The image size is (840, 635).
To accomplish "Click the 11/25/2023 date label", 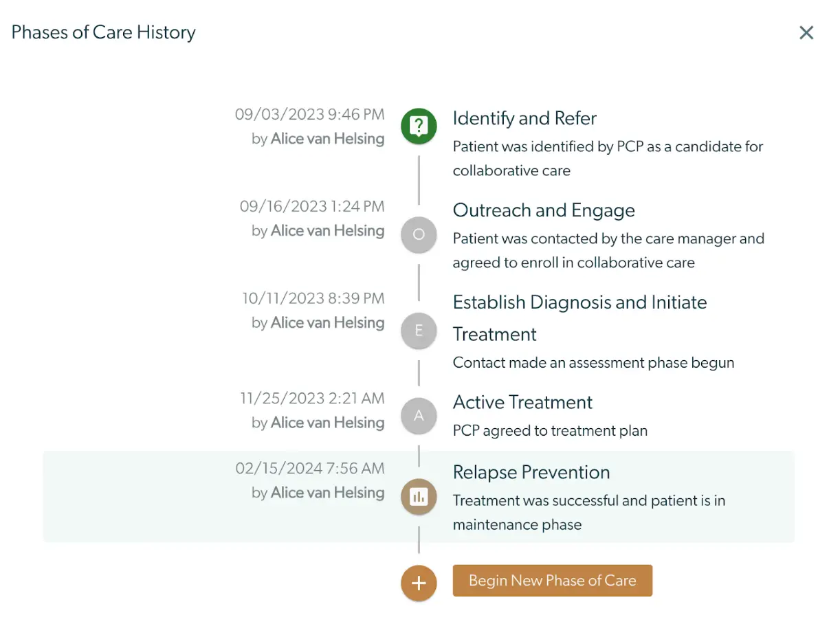I will [312, 398].
